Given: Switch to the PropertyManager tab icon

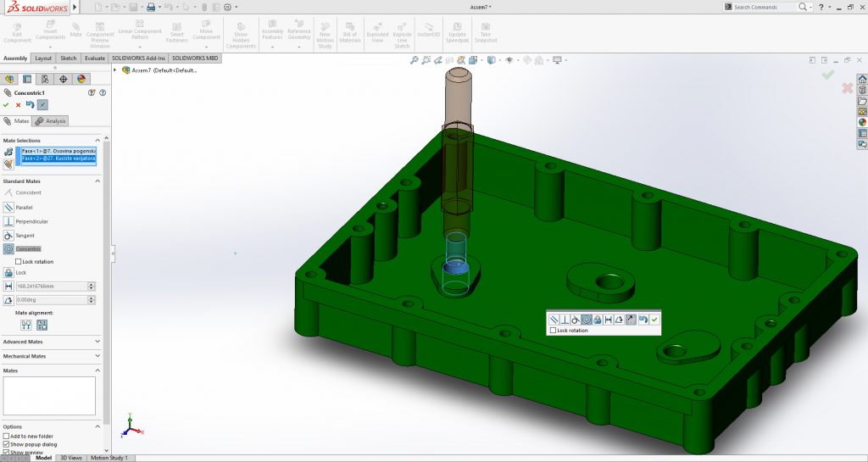Looking at the screenshot, I should [27, 79].
